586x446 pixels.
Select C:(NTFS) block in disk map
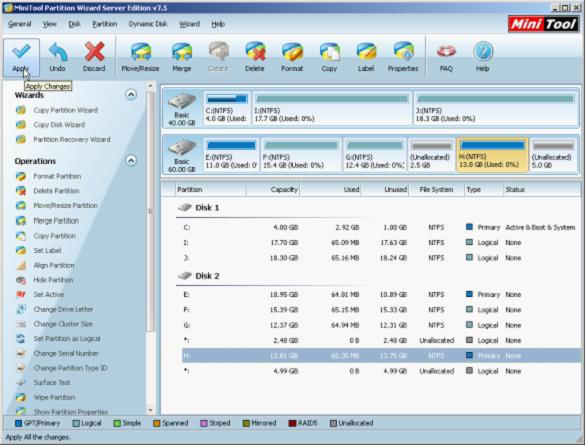tap(227, 108)
